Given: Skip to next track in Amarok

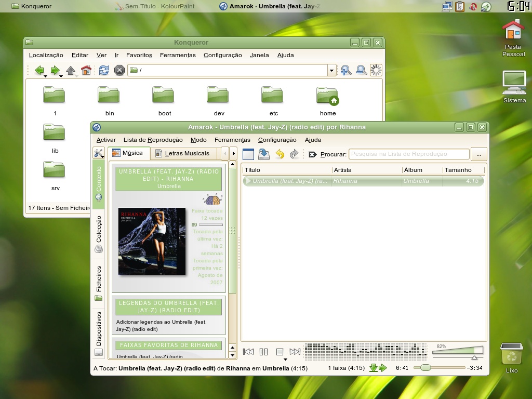Looking at the screenshot, I should [295, 352].
